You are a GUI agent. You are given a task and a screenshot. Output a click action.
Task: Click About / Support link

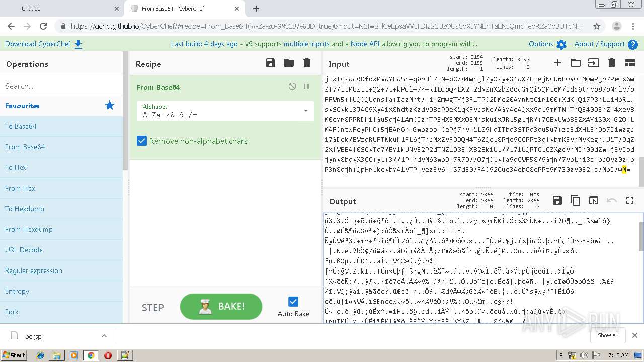(x=600, y=44)
